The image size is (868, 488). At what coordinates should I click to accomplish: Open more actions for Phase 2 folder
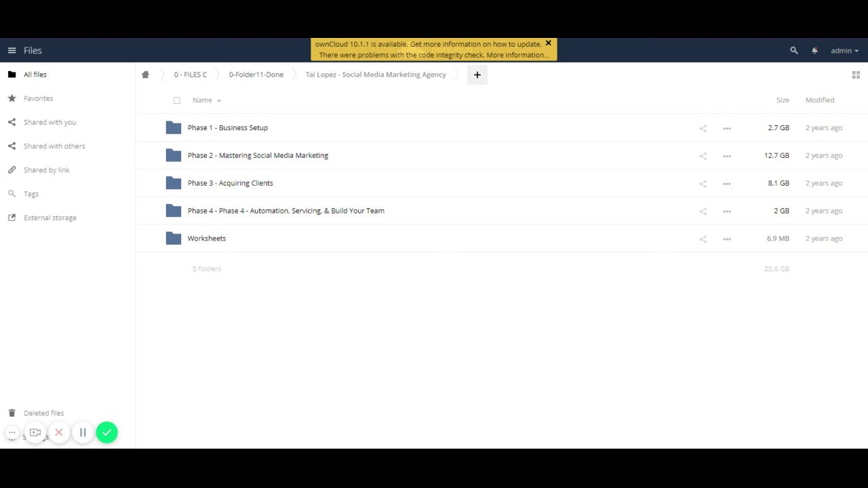[x=727, y=156]
